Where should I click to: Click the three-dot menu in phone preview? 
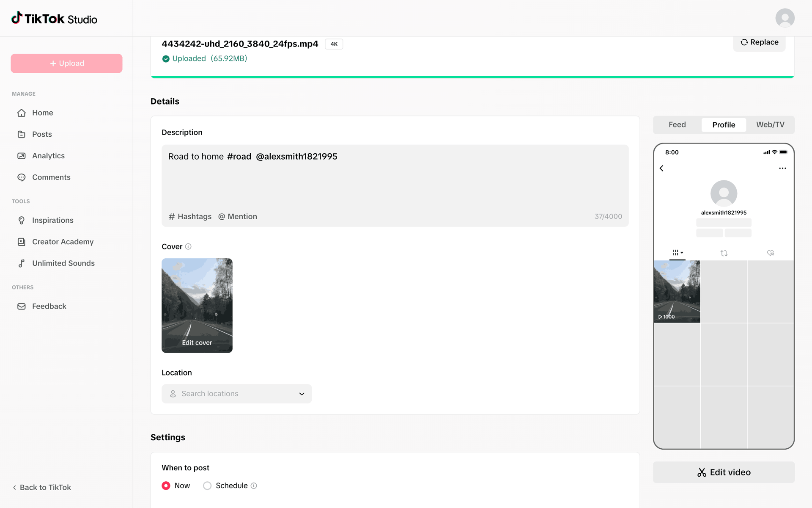[782, 168]
